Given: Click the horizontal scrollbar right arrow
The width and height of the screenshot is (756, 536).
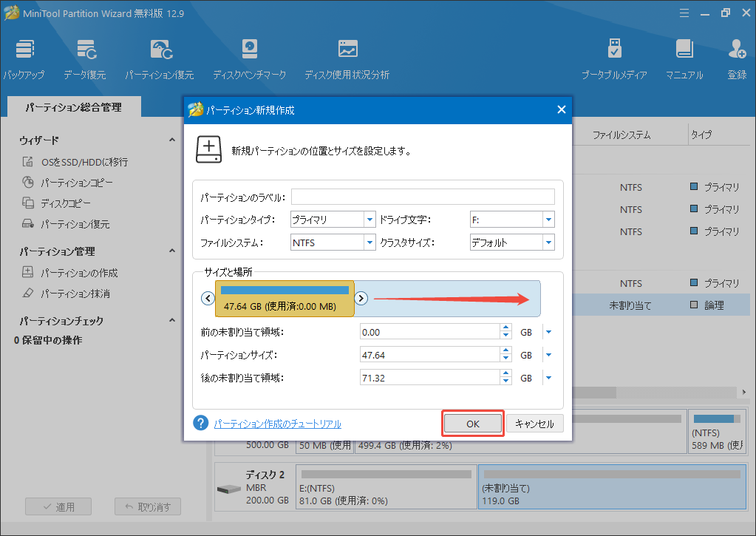Looking at the screenshot, I should tap(744, 393).
